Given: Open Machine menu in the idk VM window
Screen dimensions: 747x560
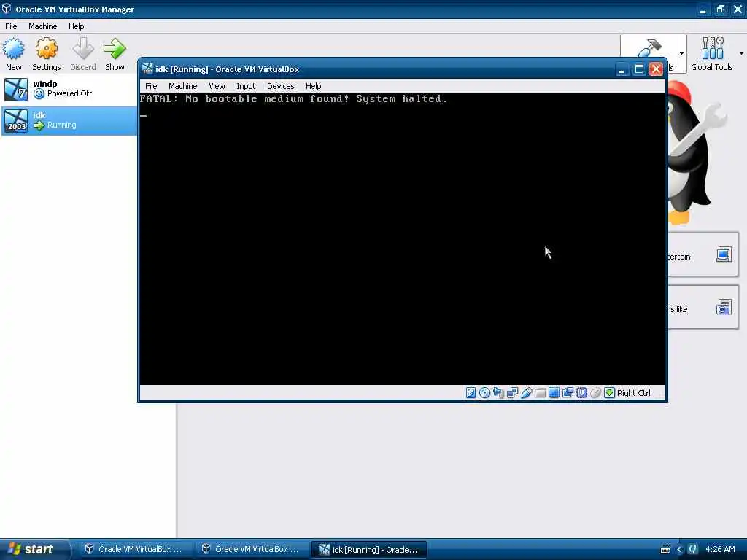Looking at the screenshot, I should (x=183, y=86).
